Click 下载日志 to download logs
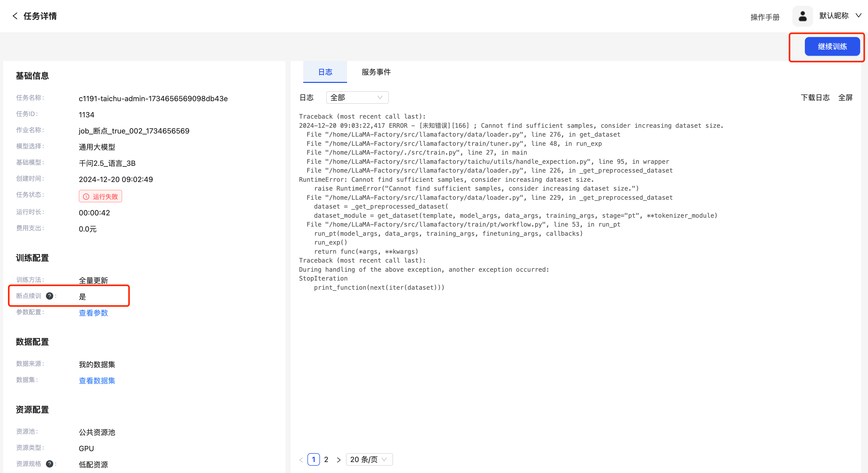This screenshot has height=473, width=868. click(x=815, y=98)
